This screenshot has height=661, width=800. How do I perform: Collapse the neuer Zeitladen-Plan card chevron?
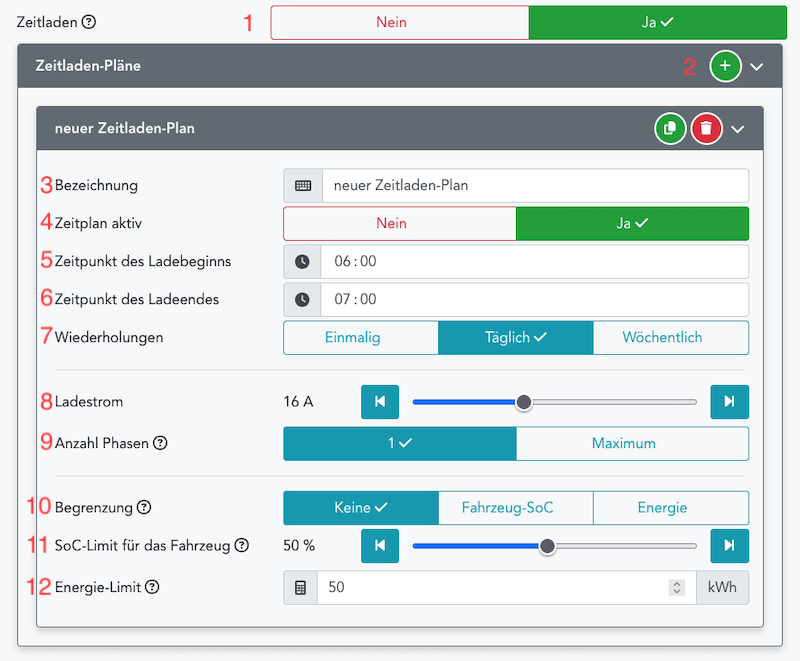click(738, 129)
